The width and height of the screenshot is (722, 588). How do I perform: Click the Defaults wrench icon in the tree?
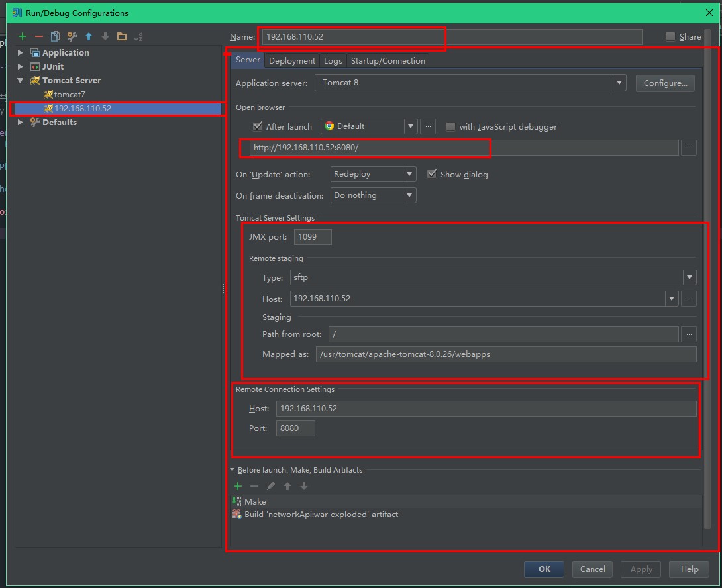[35, 122]
